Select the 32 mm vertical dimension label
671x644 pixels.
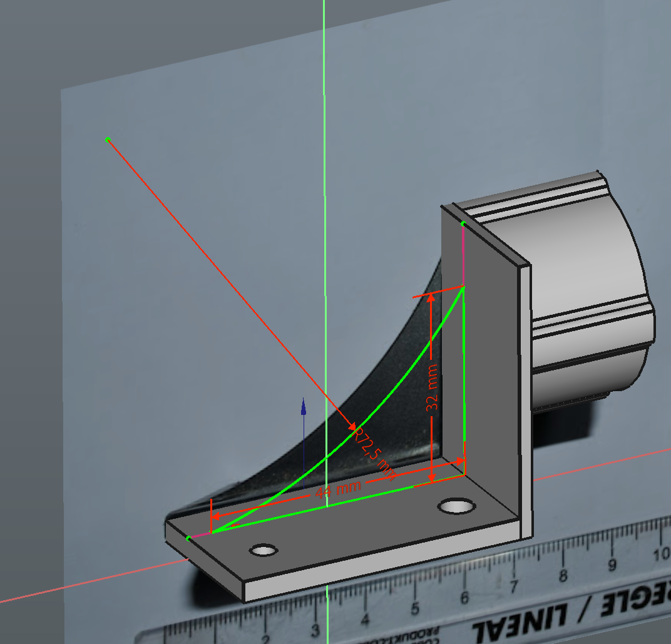coord(433,388)
